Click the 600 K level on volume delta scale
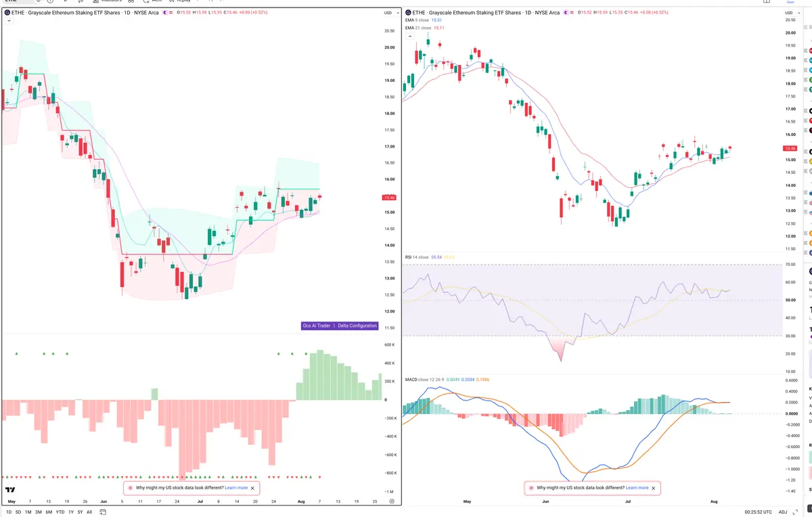 (x=389, y=345)
